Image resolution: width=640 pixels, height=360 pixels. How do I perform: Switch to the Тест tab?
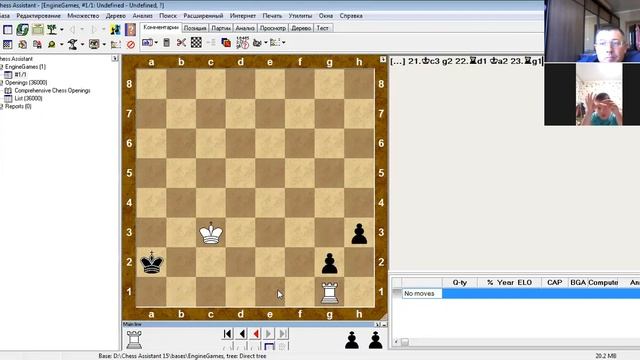322,28
